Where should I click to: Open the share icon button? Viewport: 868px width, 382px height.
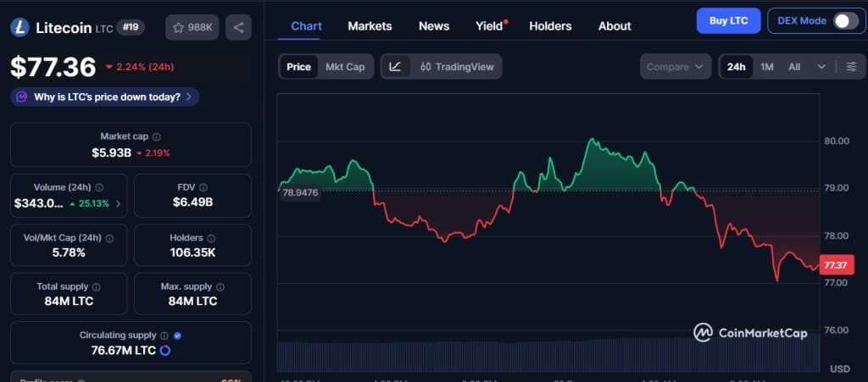pos(238,28)
